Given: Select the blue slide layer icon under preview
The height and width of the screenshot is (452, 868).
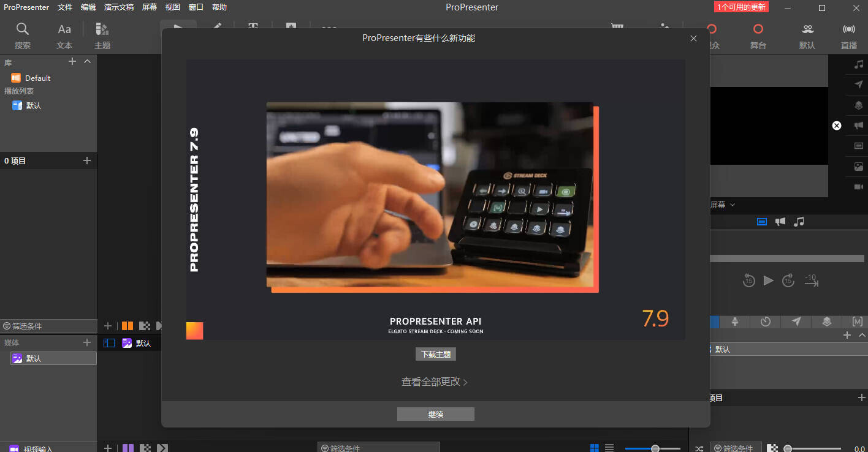Looking at the screenshot, I should point(762,222).
